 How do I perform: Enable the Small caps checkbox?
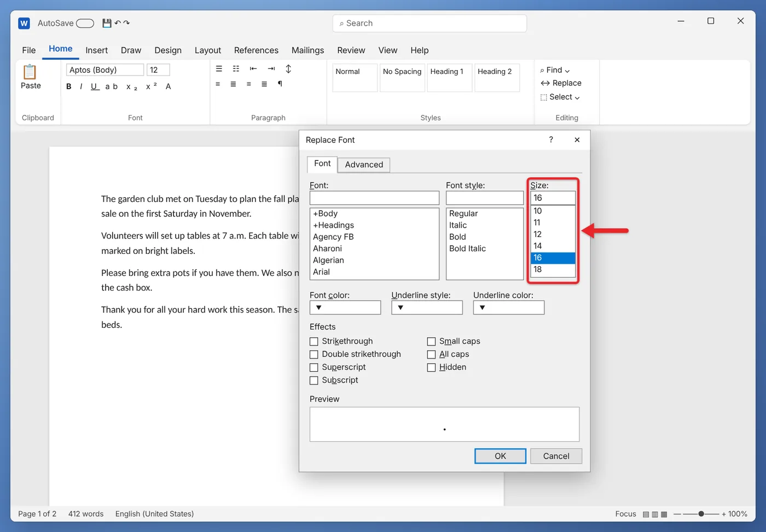coord(431,342)
